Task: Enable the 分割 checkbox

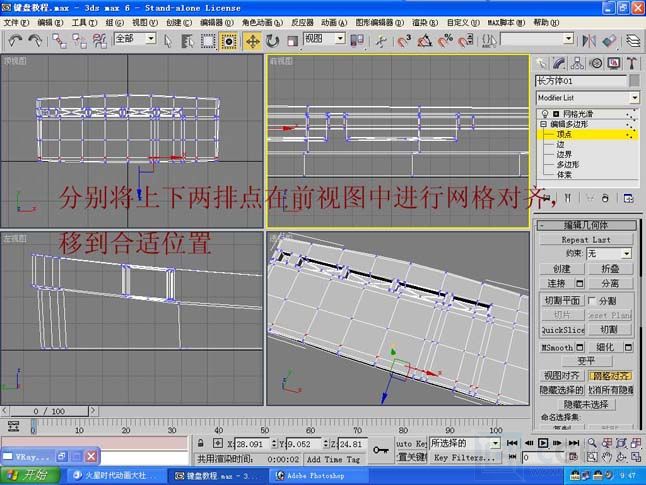Action: [x=592, y=300]
